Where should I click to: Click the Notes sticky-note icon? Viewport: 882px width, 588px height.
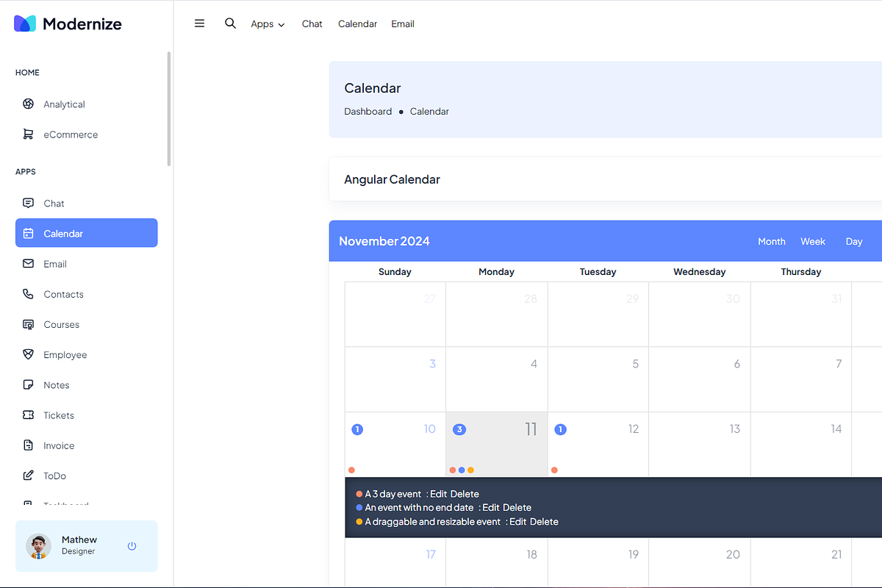tap(28, 384)
